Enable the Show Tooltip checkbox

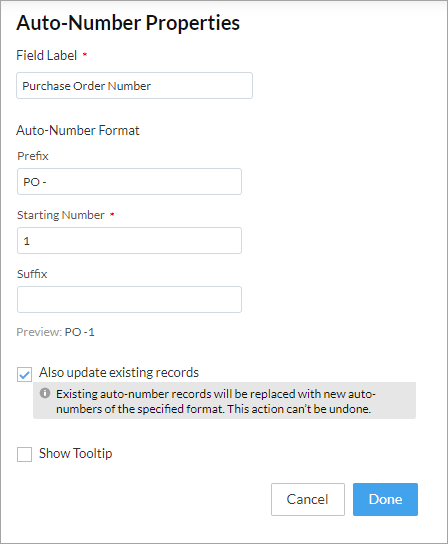[24, 454]
